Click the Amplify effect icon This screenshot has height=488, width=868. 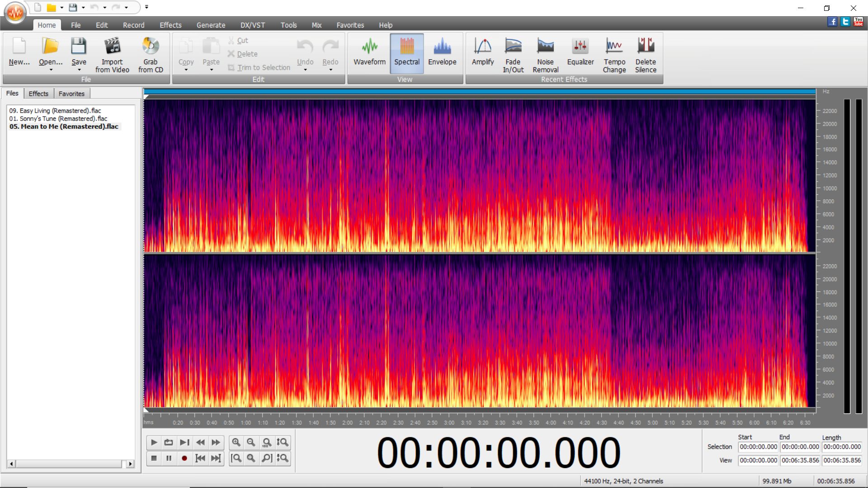[x=482, y=46]
